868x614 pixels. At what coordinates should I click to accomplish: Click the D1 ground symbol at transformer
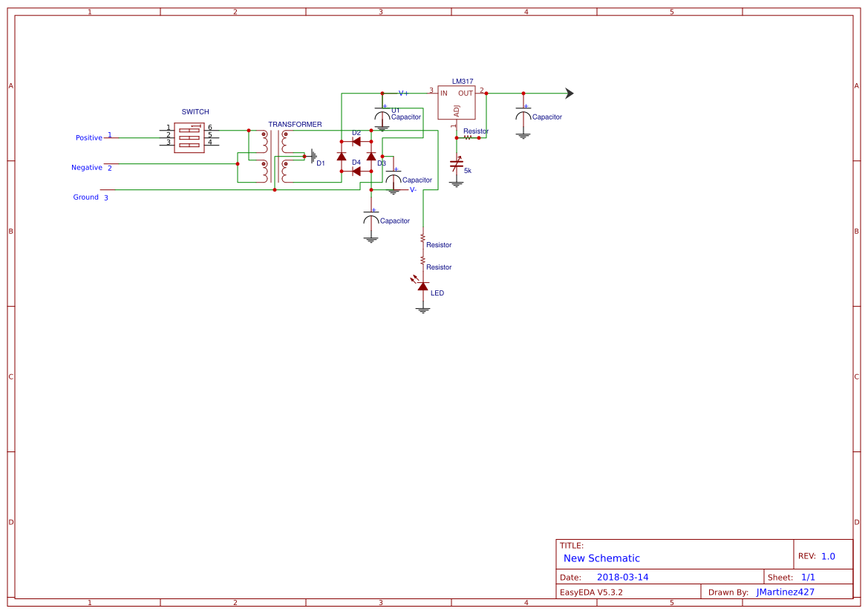tap(313, 157)
